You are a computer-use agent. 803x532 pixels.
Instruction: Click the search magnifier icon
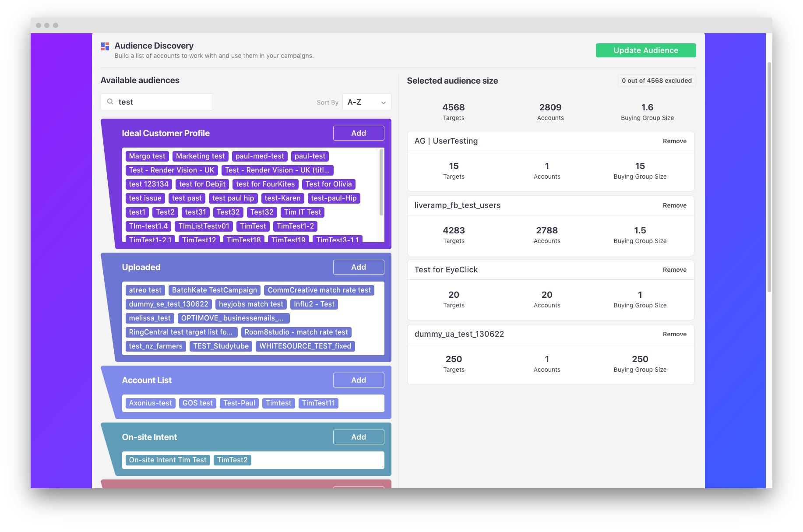pos(110,102)
